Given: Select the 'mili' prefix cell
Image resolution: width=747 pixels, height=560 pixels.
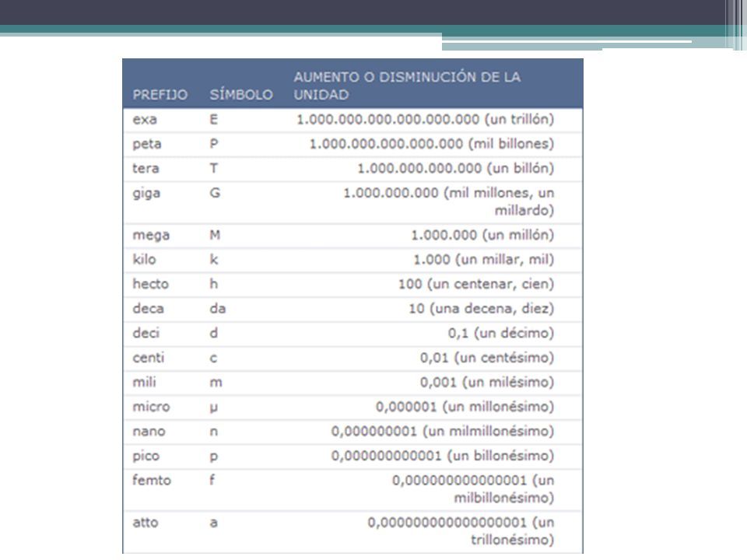Looking at the screenshot, I should (144, 383).
